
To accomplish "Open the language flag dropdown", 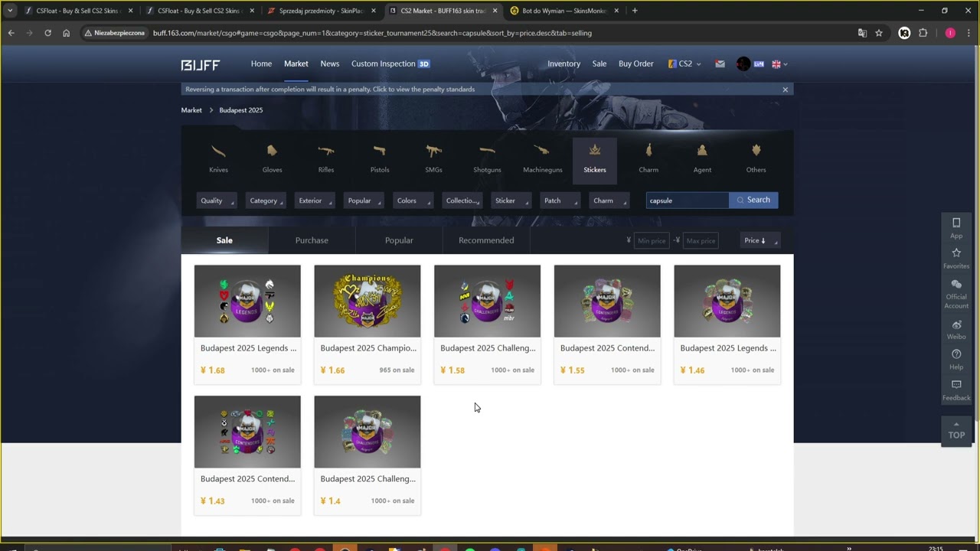I will (779, 64).
